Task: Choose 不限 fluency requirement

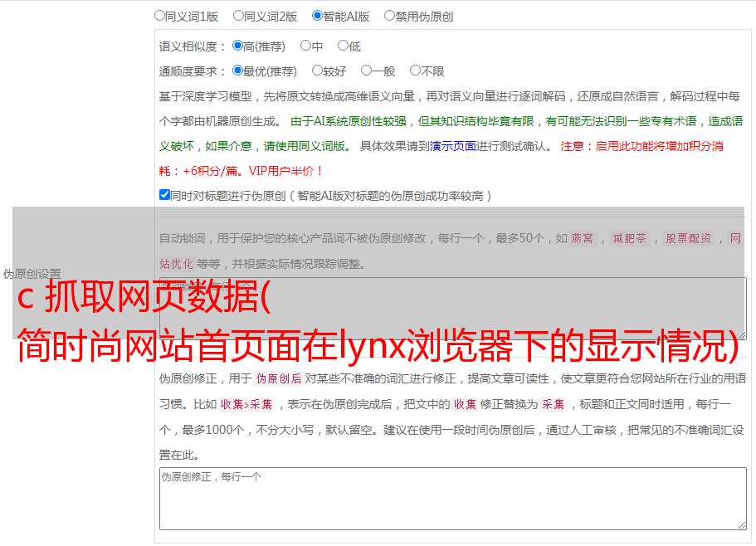Action: pyautogui.click(x=415, y=71)
